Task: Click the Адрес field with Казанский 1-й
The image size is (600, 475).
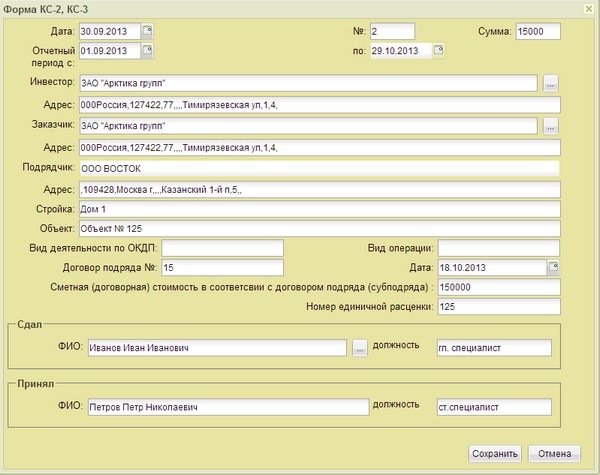Action: coord(320,190)
